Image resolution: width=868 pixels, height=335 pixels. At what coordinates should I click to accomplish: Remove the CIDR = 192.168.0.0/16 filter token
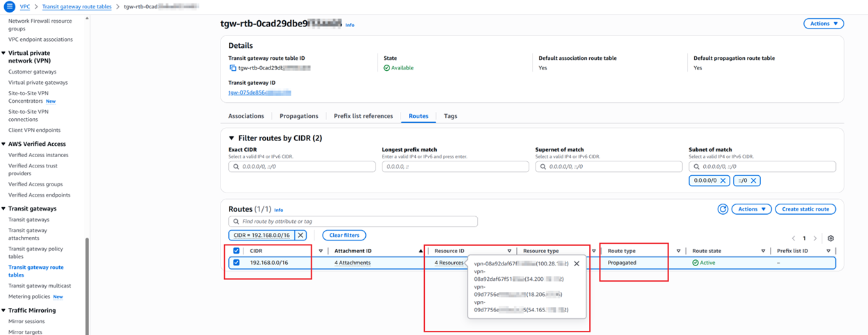click(x=300, y=236)
